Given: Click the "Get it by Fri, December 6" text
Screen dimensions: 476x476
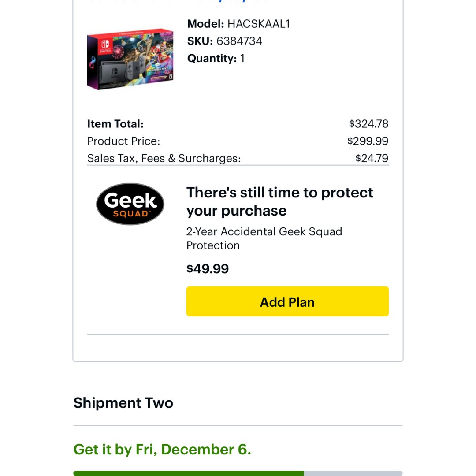Looking at the screenshot, I should coord(162,449).
